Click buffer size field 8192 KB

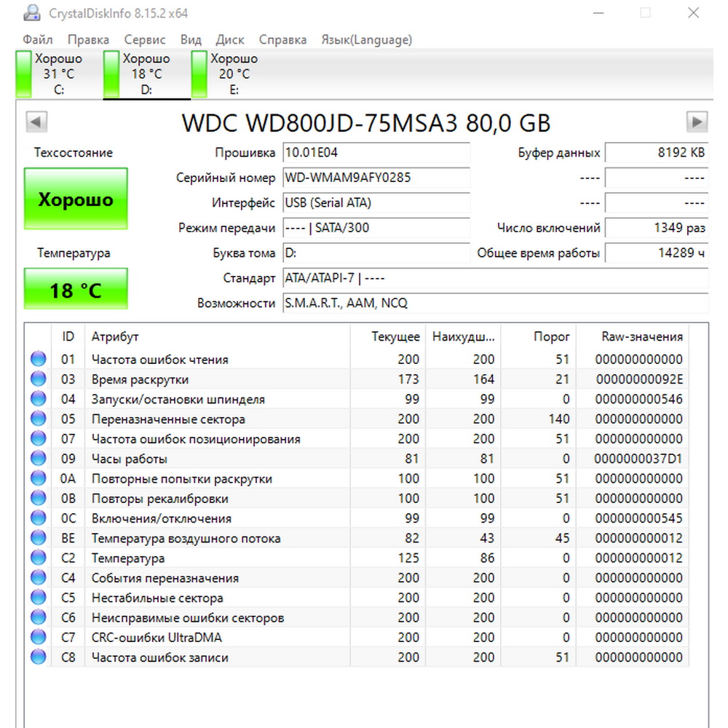point(657,152)
